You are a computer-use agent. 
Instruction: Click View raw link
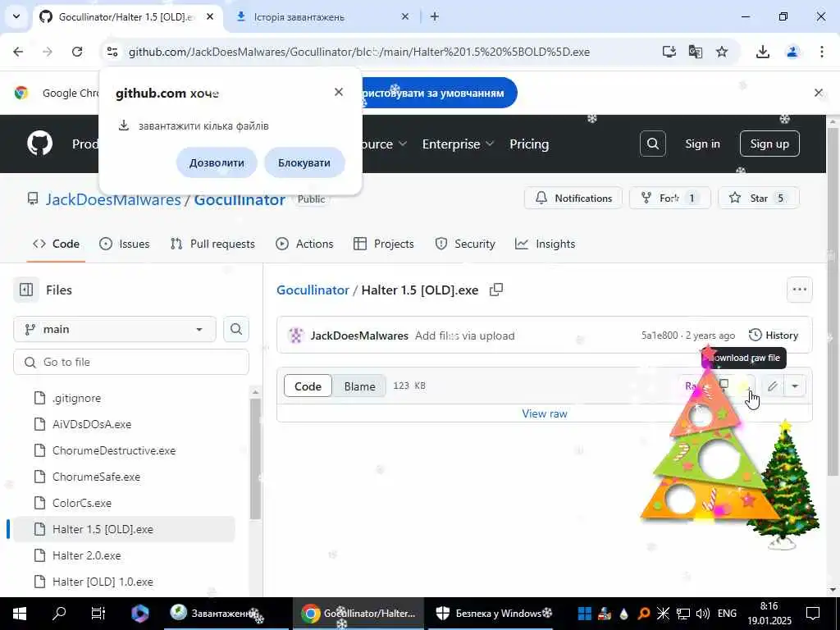pos(545,413)
